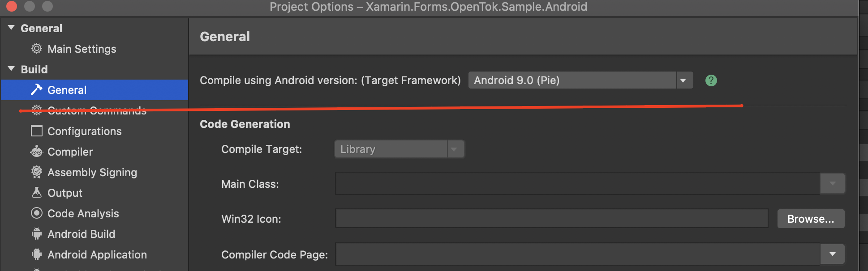The height and width of the screenshot is (271, 868).
Task: Open the Main Class selection dropdown
Action: point(832,183)
